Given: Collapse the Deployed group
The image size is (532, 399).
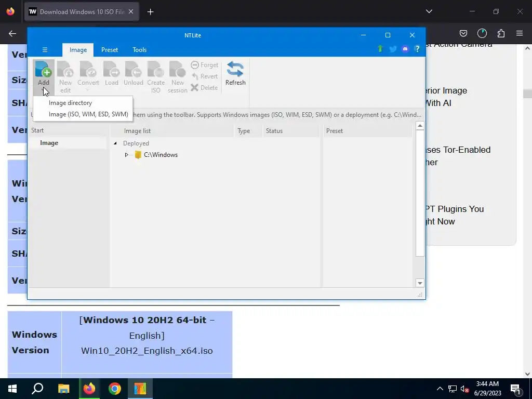Looking at the screenshot, I should click(115, 143).
